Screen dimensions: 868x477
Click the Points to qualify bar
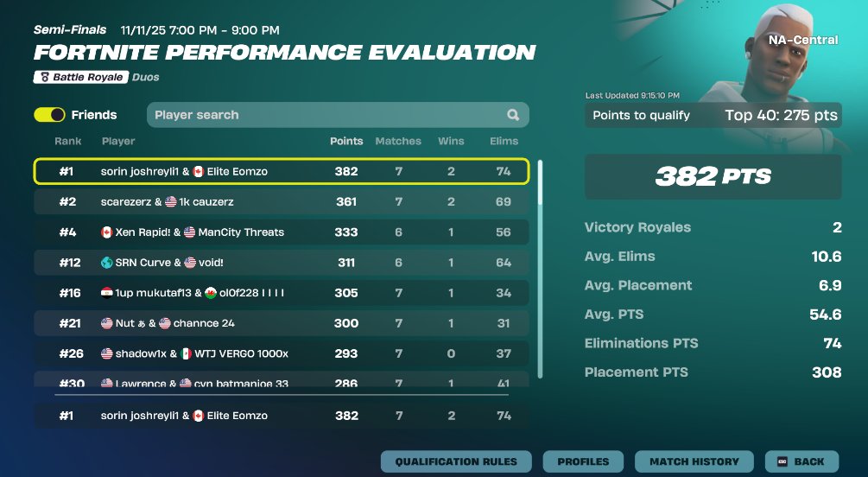(713, 115)
